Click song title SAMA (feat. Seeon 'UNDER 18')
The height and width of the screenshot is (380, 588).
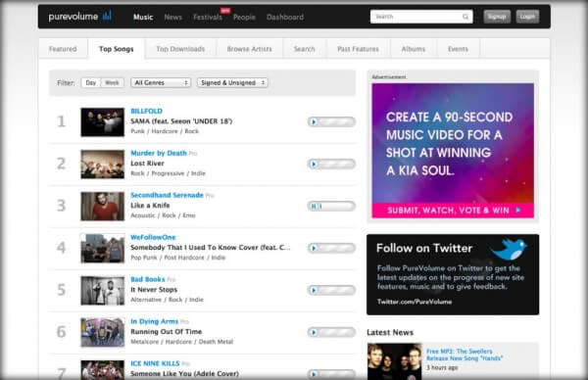click(x=181, y=121)
